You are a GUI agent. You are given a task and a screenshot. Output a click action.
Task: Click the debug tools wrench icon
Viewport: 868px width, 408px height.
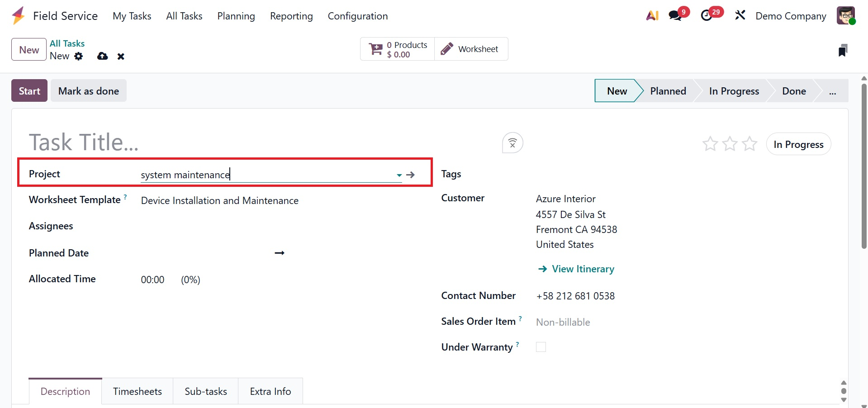[x=740, y=16]
